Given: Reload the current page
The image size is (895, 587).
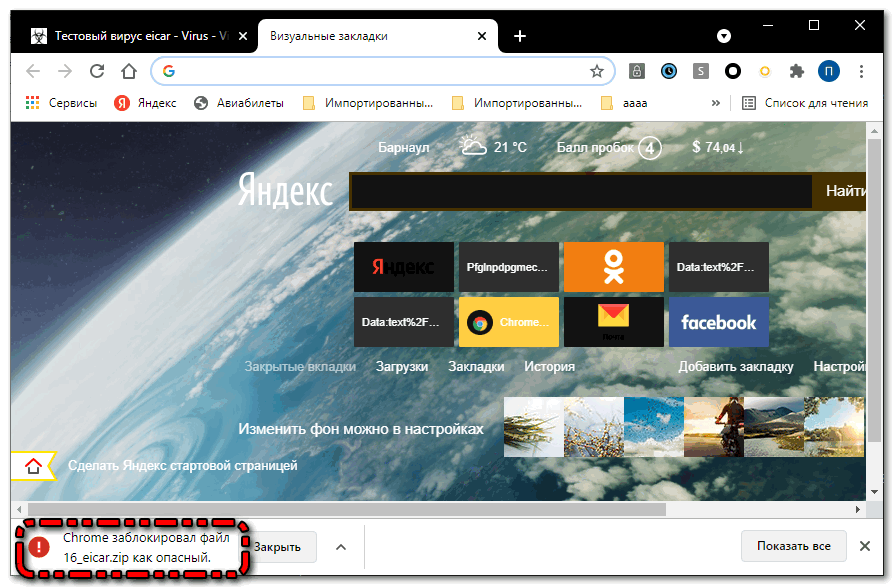Looking at the screenshot, I should [x=97, y=71].
